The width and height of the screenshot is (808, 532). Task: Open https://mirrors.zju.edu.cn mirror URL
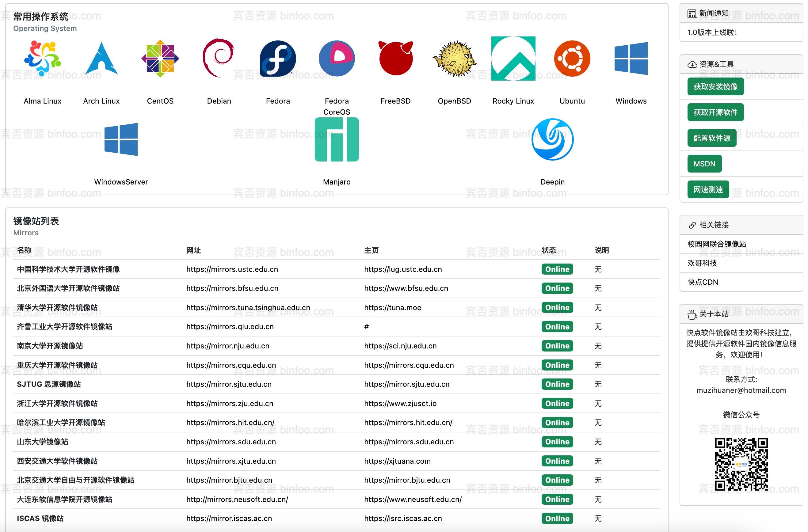coord(230,403)
